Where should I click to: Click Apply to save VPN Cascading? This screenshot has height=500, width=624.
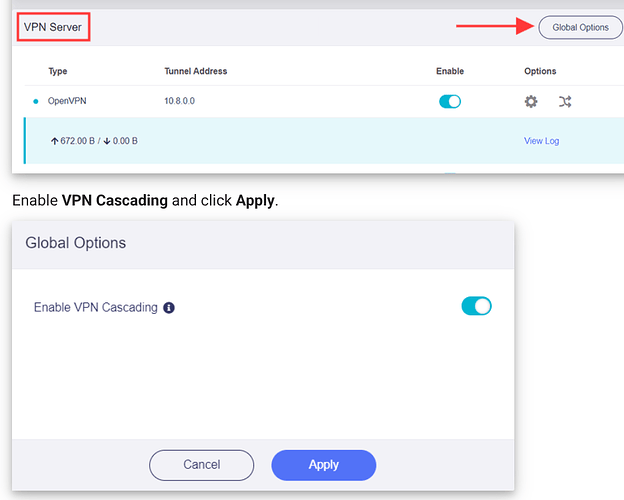click(323, 465)
